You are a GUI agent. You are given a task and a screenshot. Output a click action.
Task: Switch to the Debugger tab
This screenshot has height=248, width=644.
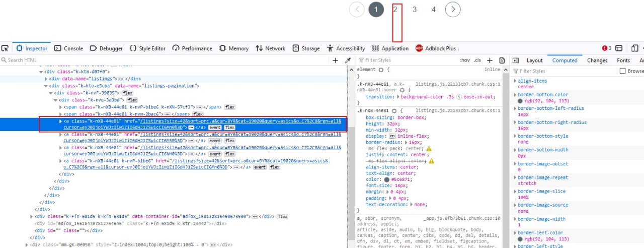pyautogui.click(x=106, y=48)
